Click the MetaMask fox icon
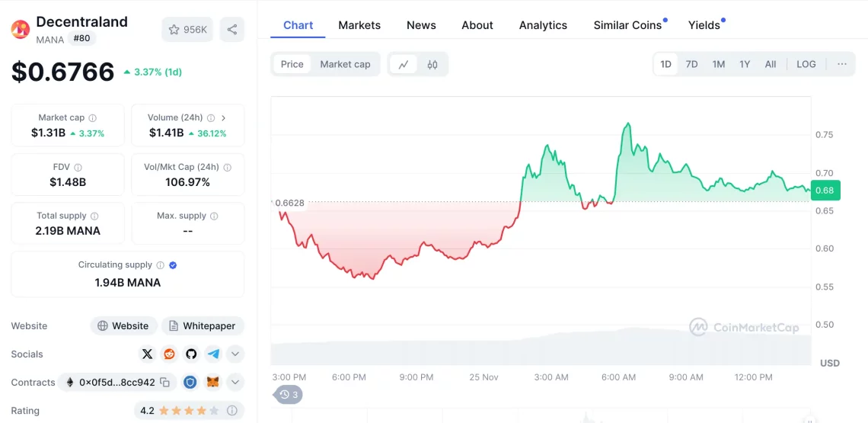Screen dimensions: 868x423 click(213, 383)
